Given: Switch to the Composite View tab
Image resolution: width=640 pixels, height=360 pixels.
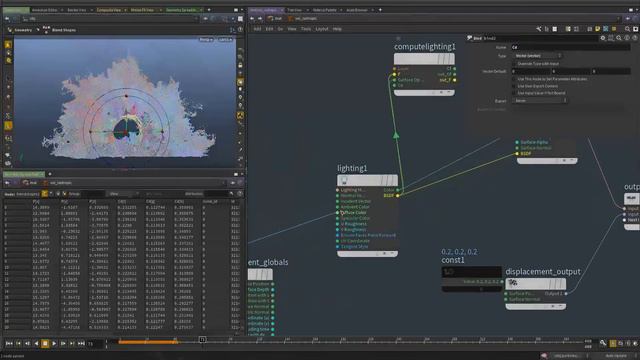Looking at the screenshot, I should click(x=109, y=10).
